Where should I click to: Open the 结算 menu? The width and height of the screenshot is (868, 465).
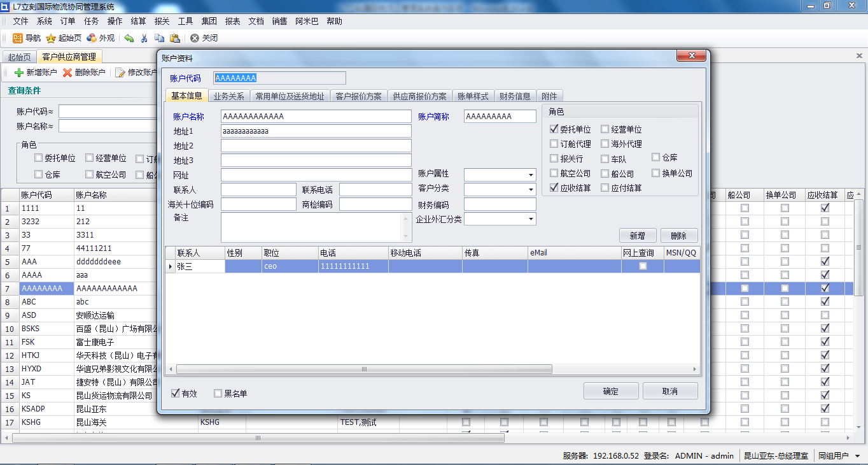tap(138, 21)
